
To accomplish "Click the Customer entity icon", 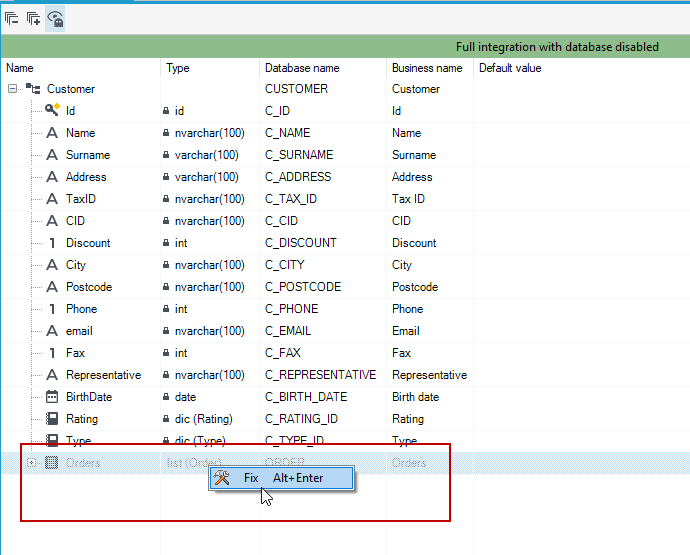I will click(33, 89).
